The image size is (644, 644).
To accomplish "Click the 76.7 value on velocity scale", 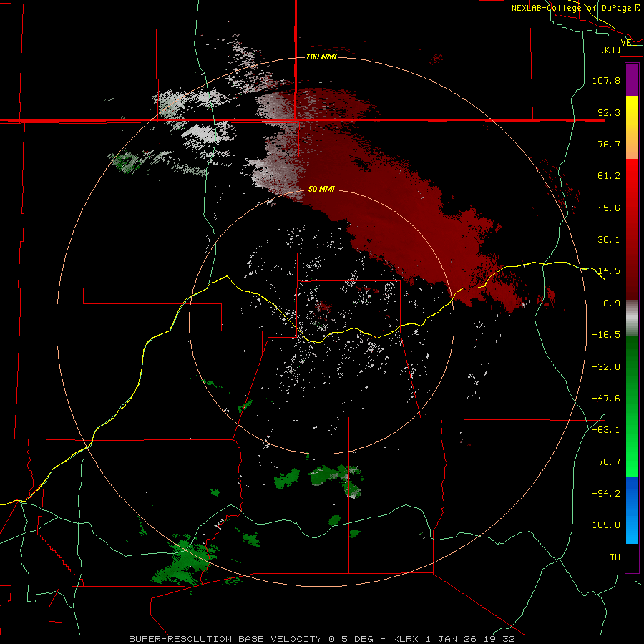I will (x=609, y=144).
